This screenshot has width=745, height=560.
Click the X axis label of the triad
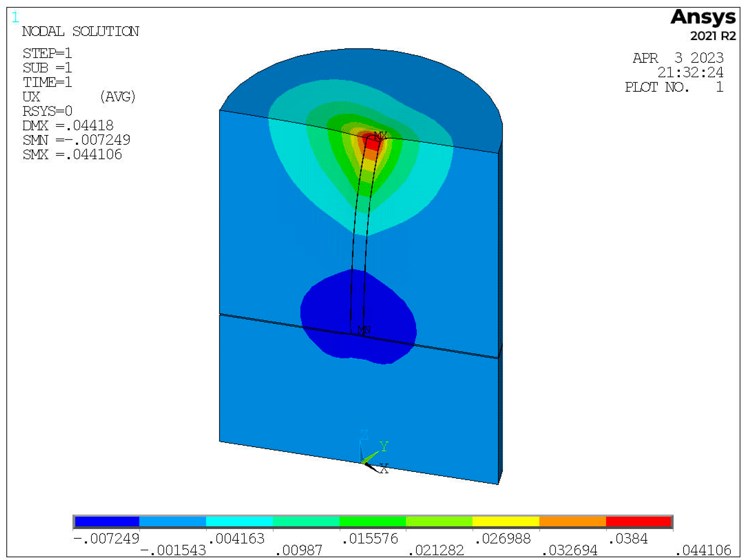384,469
